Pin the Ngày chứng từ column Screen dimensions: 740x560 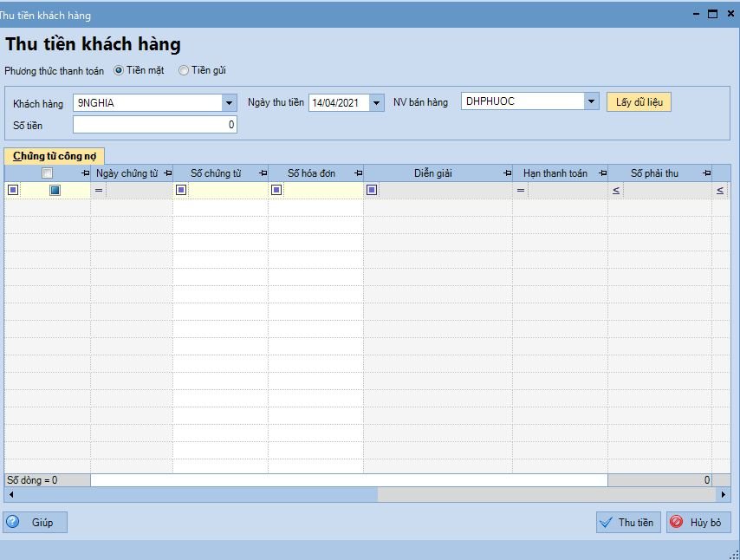pyautogui.click(x=167, y=173)
